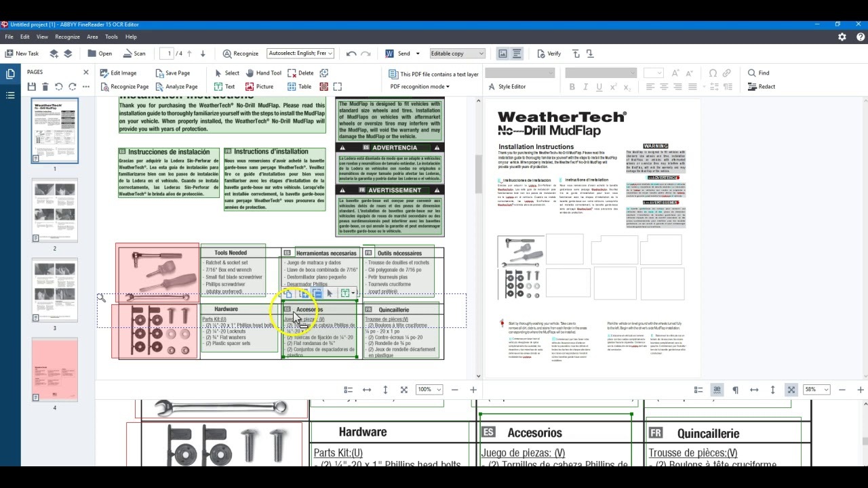Open the File menu
The width and height of the screenshot is (868, 488).
(9, 37)
